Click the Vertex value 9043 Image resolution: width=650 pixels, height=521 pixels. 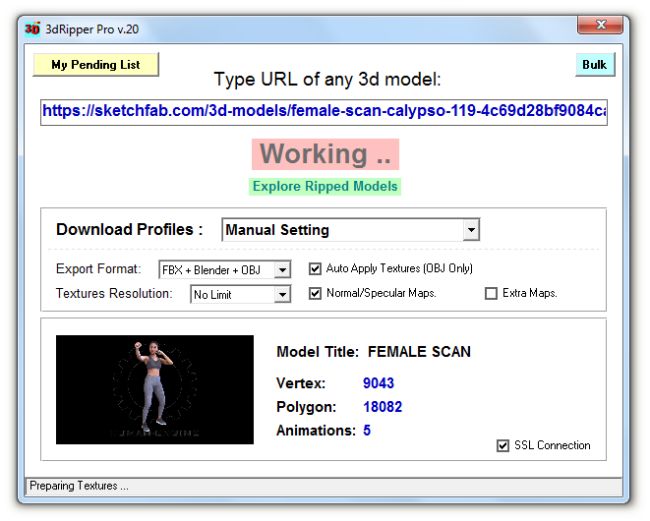378,383
